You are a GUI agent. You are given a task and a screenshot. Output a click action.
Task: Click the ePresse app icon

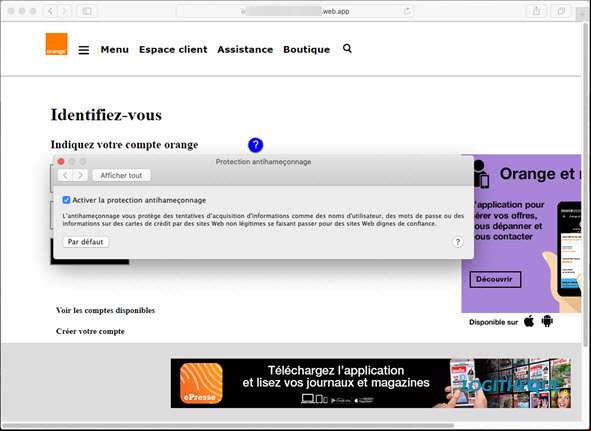tap(201, 383)
